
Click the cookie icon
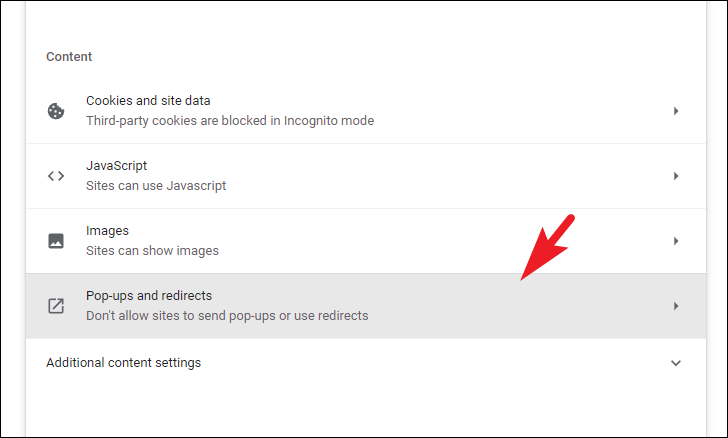tap(56, 111)
